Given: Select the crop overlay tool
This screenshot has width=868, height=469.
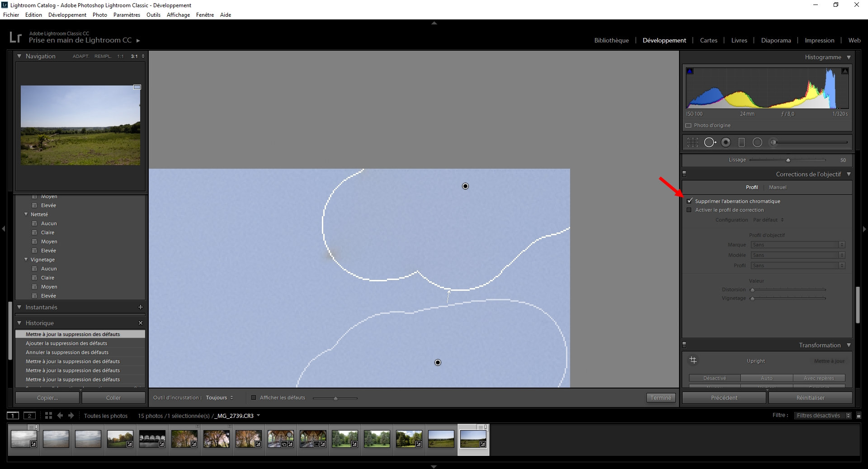Looking at the screenshot, I should tap(693, 142).
